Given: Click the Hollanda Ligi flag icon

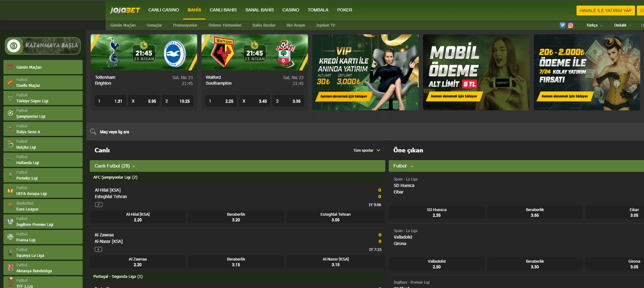Looking at the screenshot, I should 10,159.
